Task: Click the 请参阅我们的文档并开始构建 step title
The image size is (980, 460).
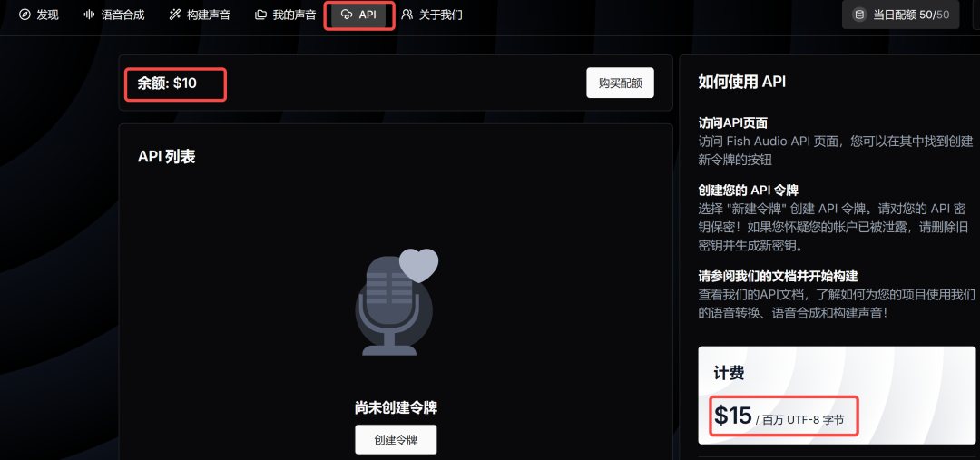Action: (x=777, y=276)
